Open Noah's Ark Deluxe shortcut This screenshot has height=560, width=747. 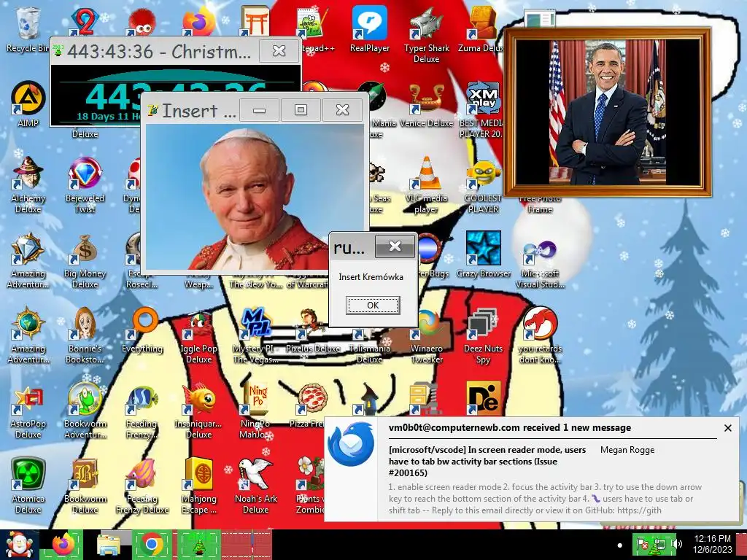click(x=256, y=486)
